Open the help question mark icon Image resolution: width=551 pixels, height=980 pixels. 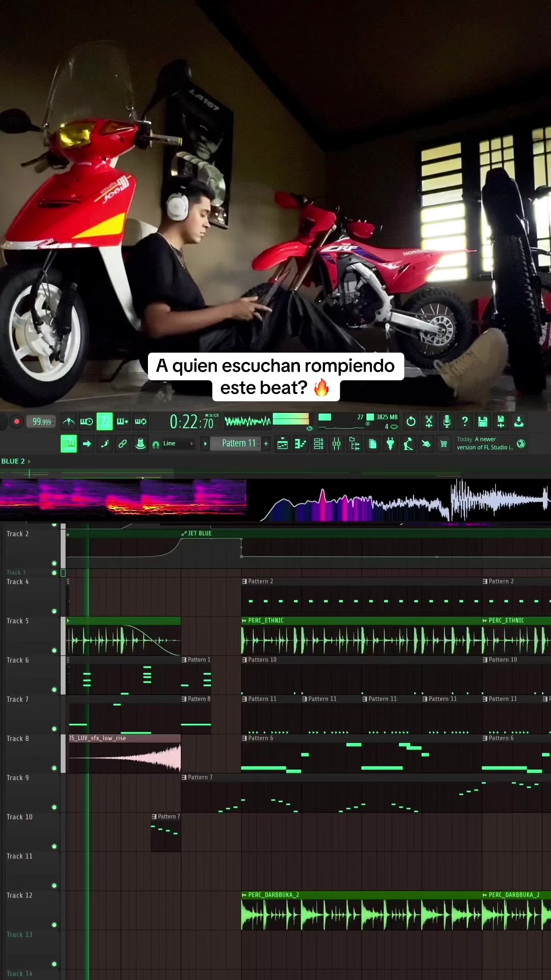[x=464, y=422]
